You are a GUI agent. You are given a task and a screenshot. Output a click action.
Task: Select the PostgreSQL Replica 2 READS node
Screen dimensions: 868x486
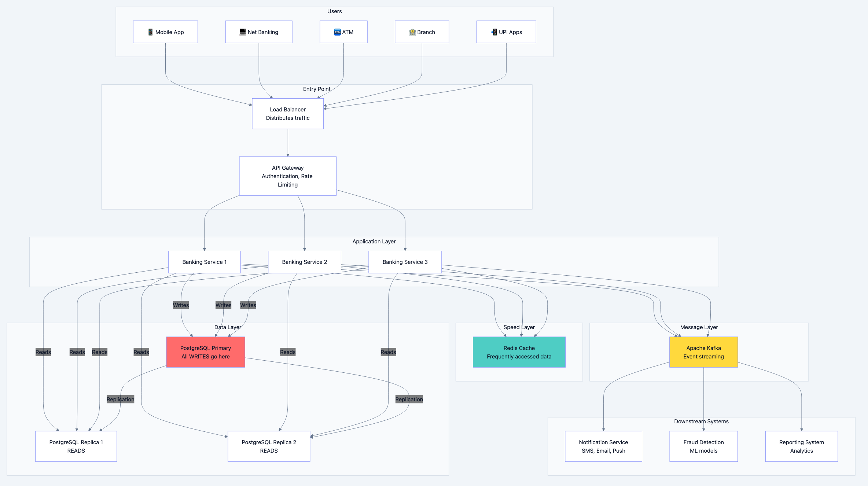[x=269, y=446]
